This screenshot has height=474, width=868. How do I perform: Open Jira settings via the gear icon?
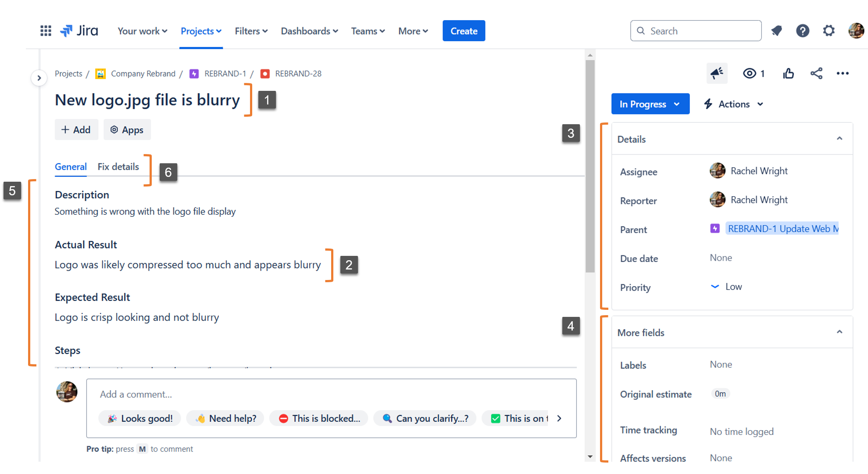pos(829,31)
